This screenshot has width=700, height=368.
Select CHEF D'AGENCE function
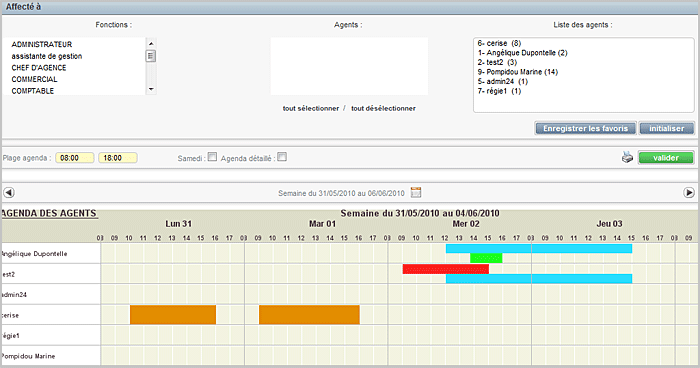pos(39,67)
